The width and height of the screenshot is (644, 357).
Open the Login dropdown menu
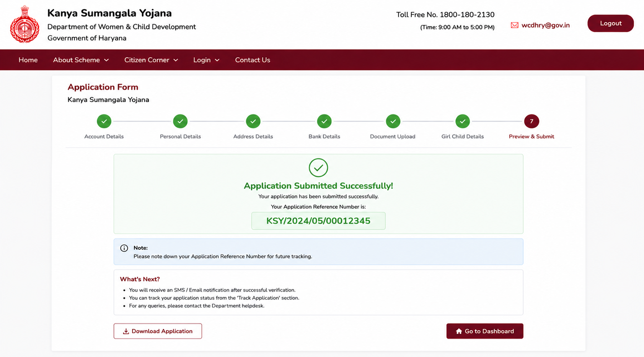click(x=206, y=60)
